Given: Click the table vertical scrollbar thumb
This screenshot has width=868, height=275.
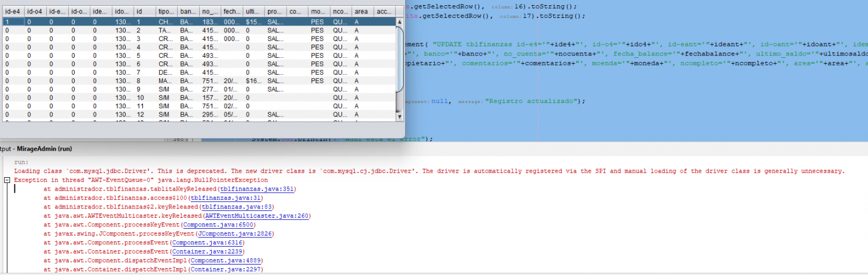Looking at the screenshot, I should [x=399, y=58].
